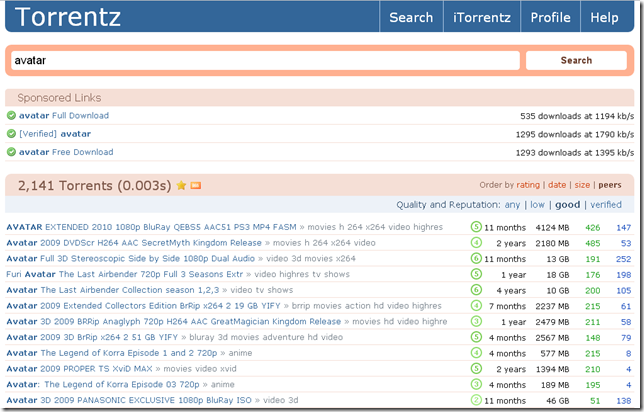644x412 pixels.
Task: Click the 4124 MB size value
Action: [x=552, y=227]
